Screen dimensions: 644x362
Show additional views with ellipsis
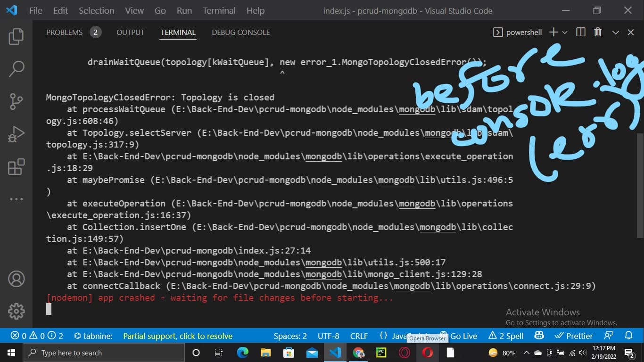[x=16, y=199]
